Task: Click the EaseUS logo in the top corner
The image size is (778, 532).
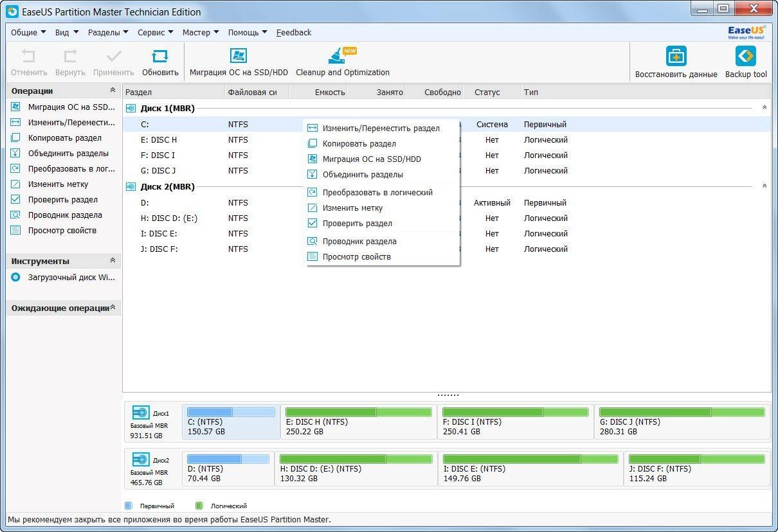Action: (746, 32)
